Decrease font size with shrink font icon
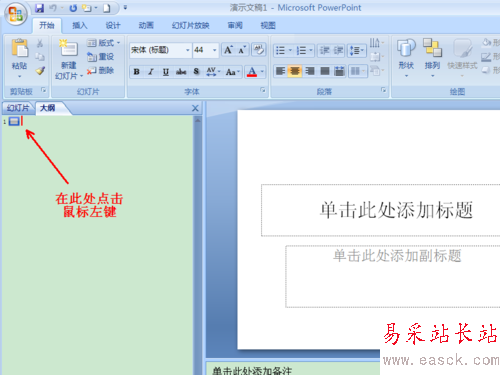Screen dimensions: 500x375 (242, 50)
